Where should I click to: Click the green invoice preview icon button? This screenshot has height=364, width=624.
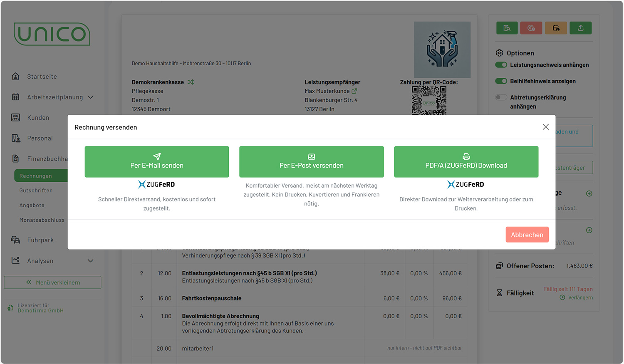(x=507, y=28)
